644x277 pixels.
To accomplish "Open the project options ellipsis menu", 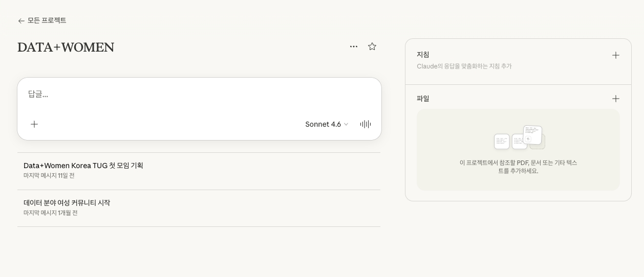I will pyautogui.click(x=354, y=47).
